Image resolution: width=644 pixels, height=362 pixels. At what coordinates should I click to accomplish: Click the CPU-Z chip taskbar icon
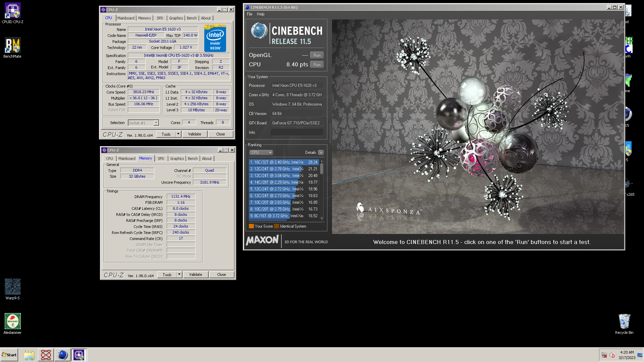pos(79,355)
